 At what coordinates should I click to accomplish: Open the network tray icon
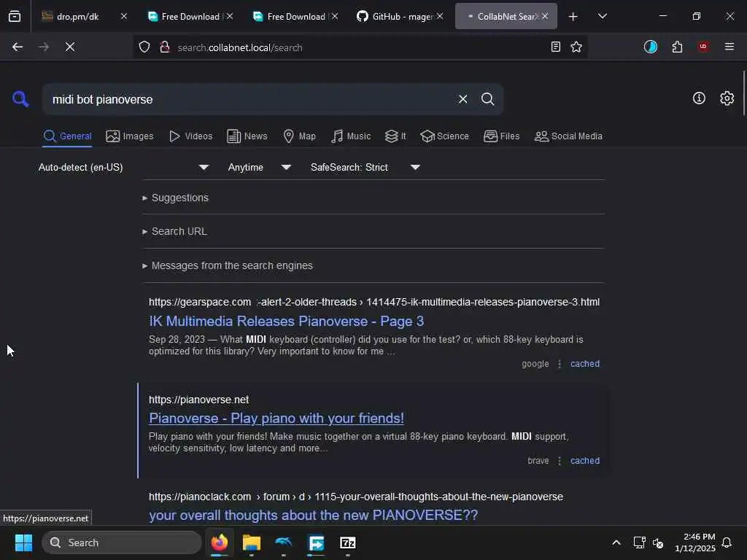(639, 542)
